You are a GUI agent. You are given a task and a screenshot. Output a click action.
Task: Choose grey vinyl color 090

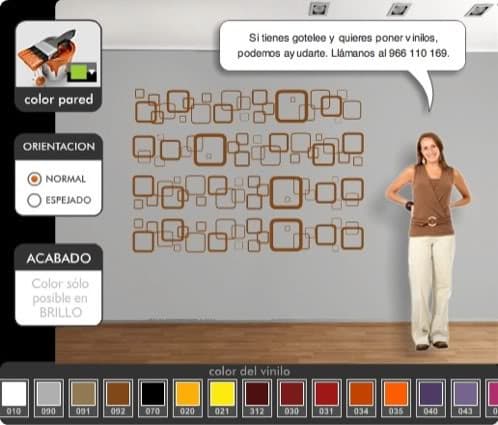49,398
